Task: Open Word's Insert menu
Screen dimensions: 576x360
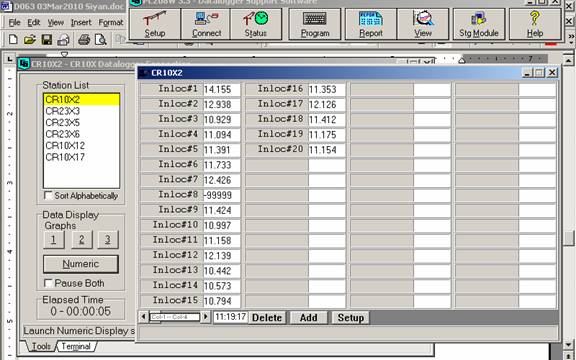Action: tap(81, 23)
